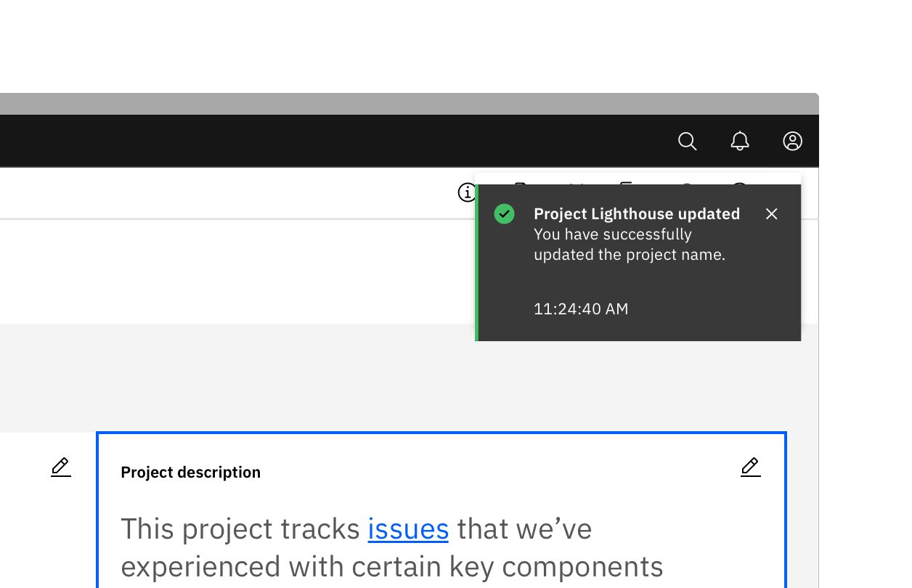912x588 pixels.
Task: Click the Project description heading
Action: click(190, 472)
